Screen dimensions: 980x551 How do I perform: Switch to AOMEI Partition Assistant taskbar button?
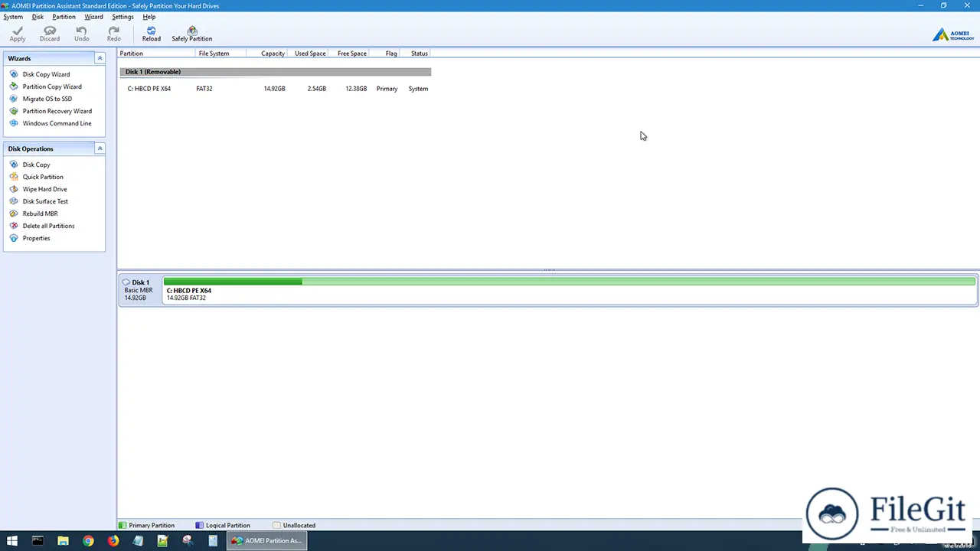pyautogui.click(x=267, y=540)
